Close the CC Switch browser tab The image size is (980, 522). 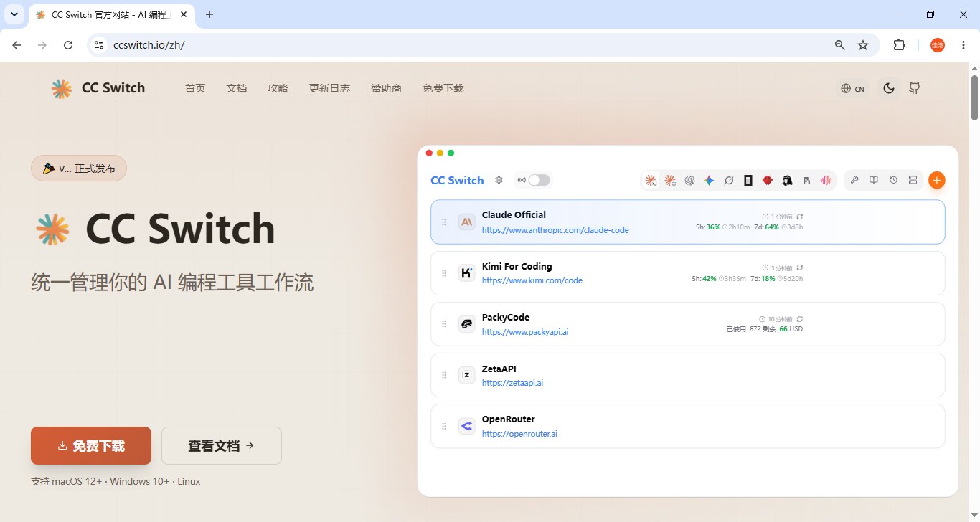[184, 14]
